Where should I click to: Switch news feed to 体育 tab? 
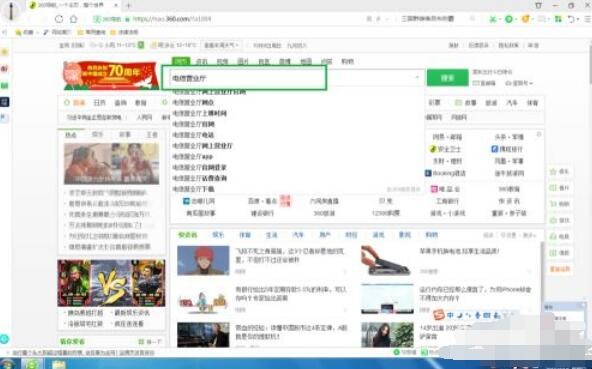pos(245,235)
